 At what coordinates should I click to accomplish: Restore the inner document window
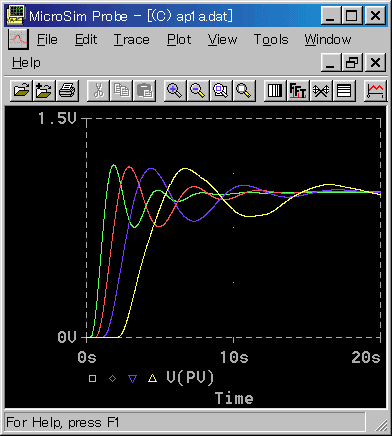tap(352, 63)
